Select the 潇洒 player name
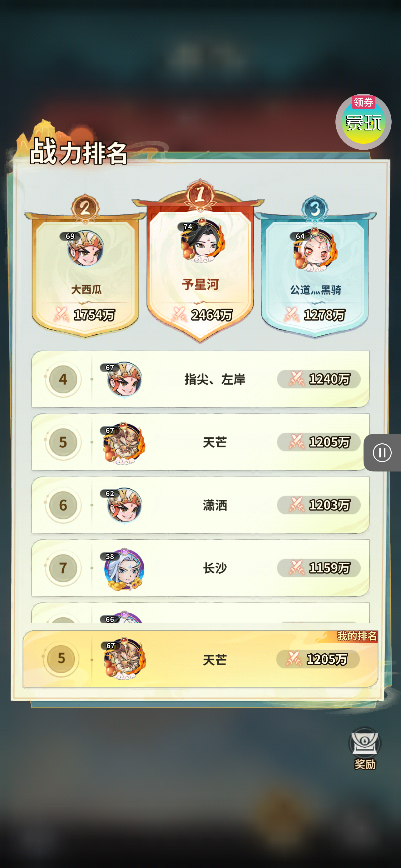 click(x=215, y=505)
